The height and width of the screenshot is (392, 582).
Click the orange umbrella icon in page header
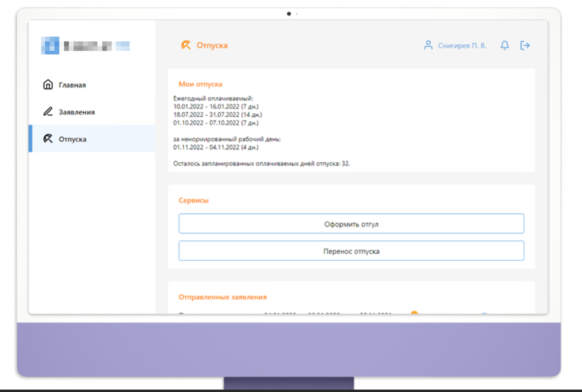[186, 45]
